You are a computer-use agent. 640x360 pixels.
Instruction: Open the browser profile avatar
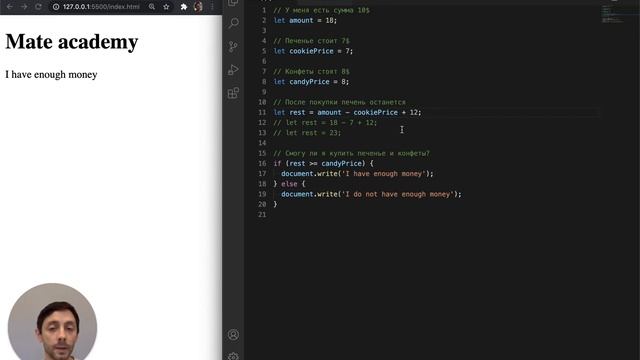coord(198,7)
